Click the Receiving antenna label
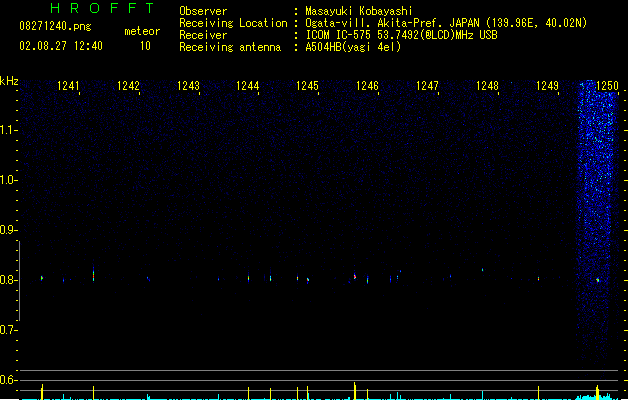This screenshot has width=629, height=400. click(230, 47)
